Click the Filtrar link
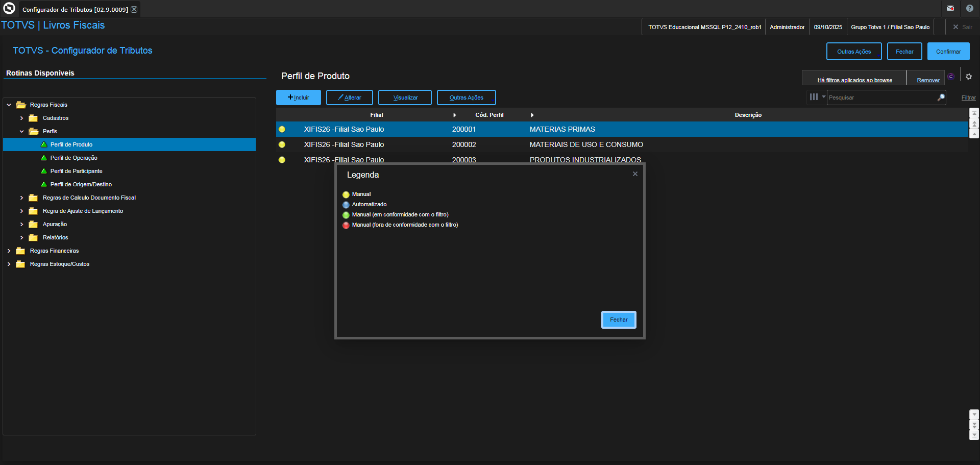This screenshot has height=465, width=980. pos(968,97)
